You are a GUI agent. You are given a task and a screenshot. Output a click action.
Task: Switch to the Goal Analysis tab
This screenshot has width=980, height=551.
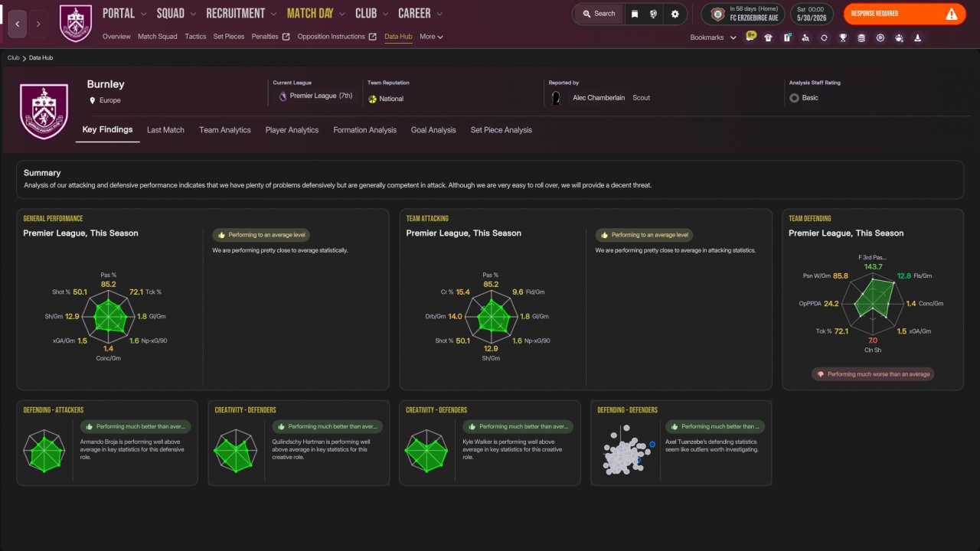(x=433, y=130)
